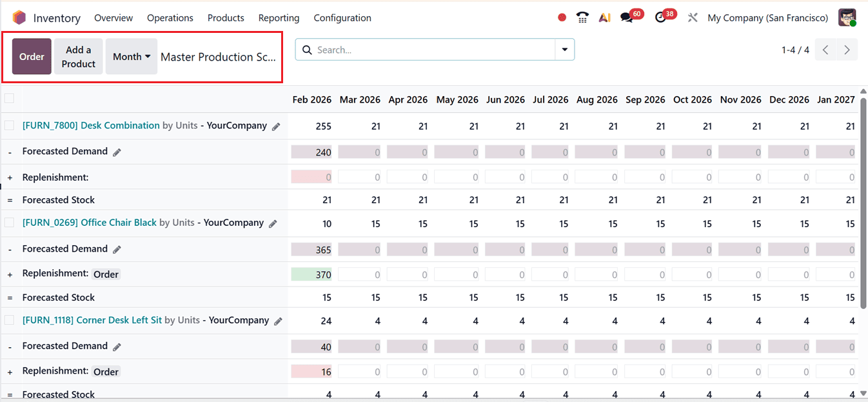Open the AI assistant icon
The width and height of the screenshot is (868, 402).
604,17
